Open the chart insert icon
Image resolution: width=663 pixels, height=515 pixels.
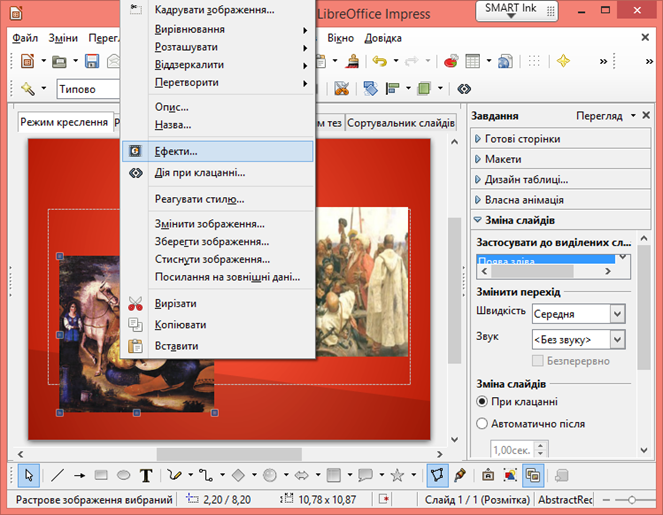point(451,61)
